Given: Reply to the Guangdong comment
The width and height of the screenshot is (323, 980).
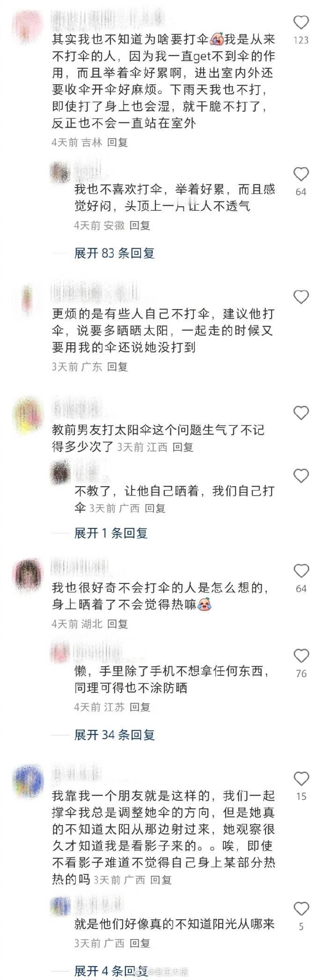Looking at the screenshot, I should 117,367.
